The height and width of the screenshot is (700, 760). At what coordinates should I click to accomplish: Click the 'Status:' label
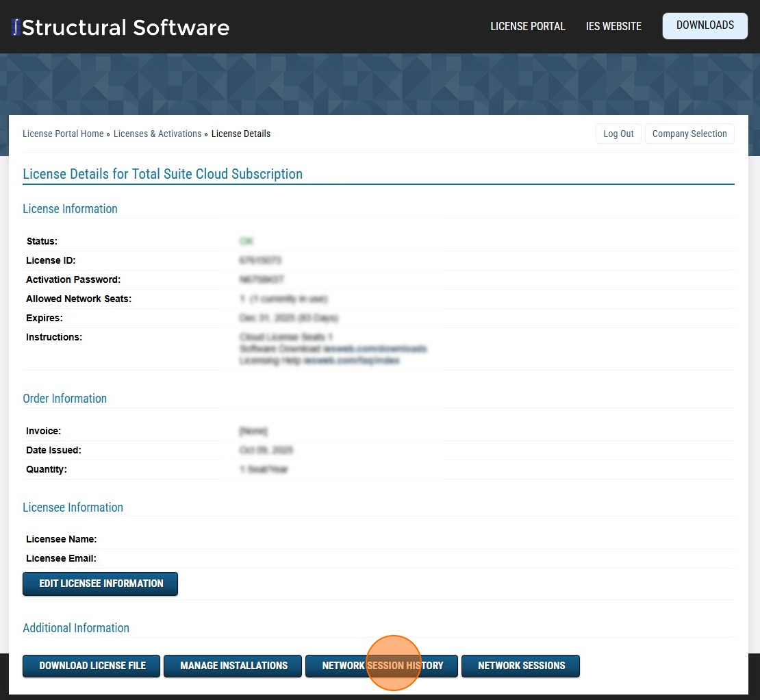tap(42, 241)
